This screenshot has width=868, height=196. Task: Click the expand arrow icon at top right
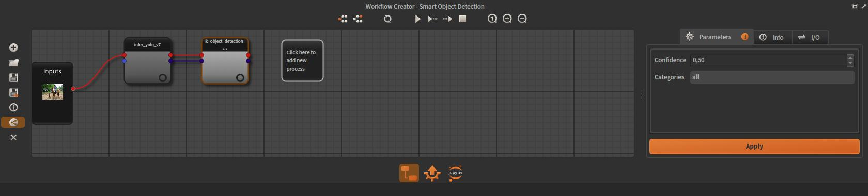(864, 6)
